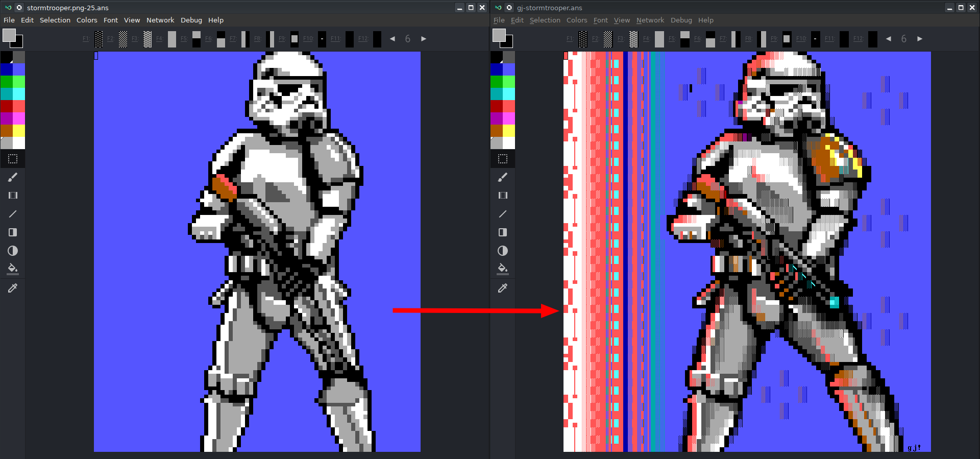This screenshot has height=459, width=980.
Task: Select the Shifter tool in left window
Action: click(13, 196)
